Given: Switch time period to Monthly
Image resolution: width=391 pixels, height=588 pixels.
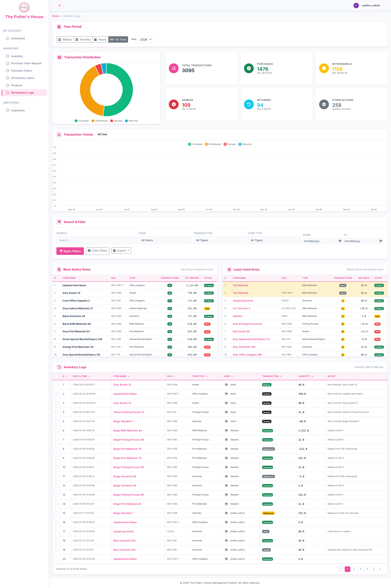Looking at the screenshot, I should coord(83,39).
